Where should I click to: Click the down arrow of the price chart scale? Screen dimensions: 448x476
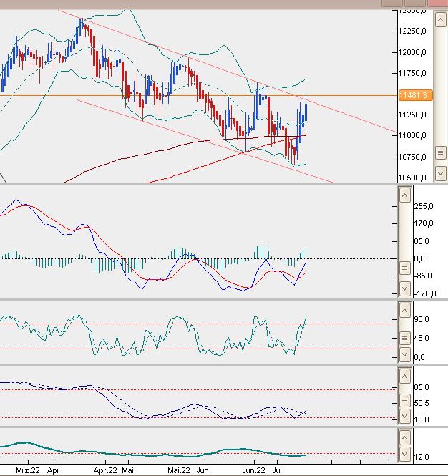440,173
